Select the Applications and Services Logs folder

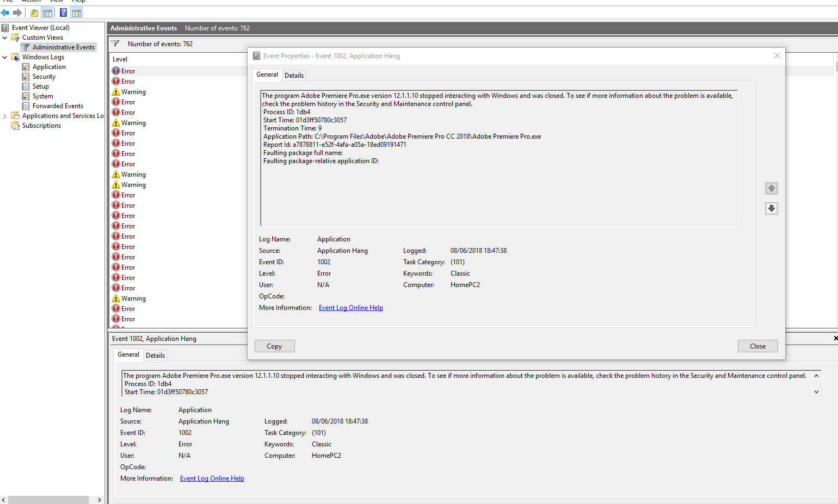[x=63, y=116]
